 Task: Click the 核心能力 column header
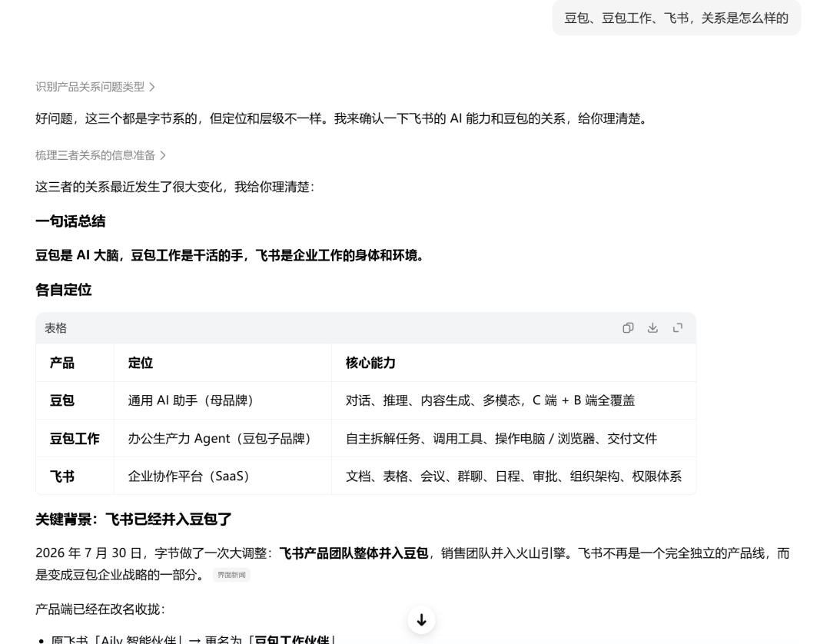pos(513,363)
